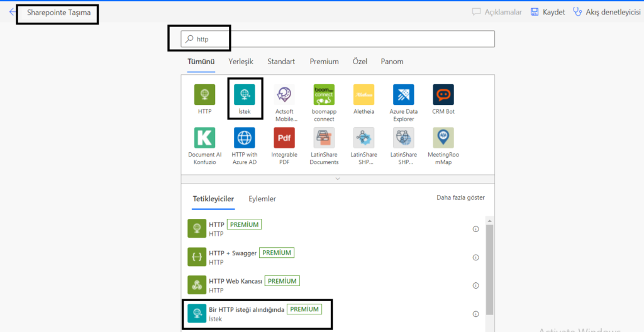Screen dimensions: 644x332
Task: Rename the flow title Sharepointe Taşıma
Action: (58, 13)
